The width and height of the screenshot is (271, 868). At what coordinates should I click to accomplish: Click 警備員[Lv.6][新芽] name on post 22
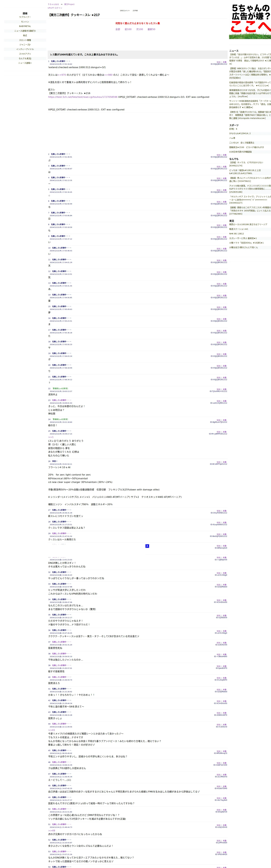(60, 389)
